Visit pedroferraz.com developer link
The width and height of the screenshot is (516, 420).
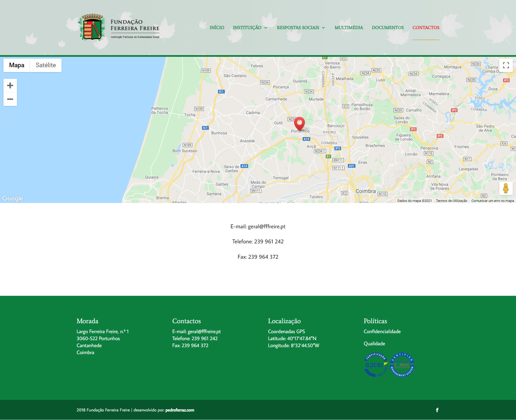click(x=180, y=410)
